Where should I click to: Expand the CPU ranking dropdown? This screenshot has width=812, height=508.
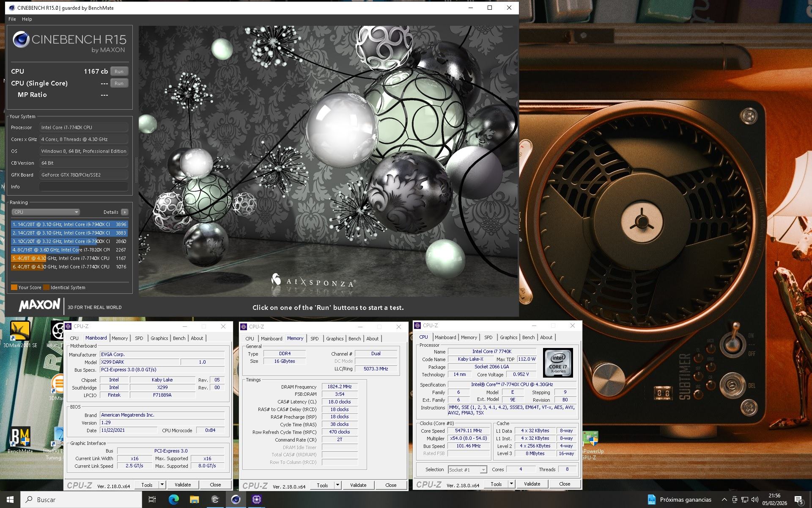(45, 212)
